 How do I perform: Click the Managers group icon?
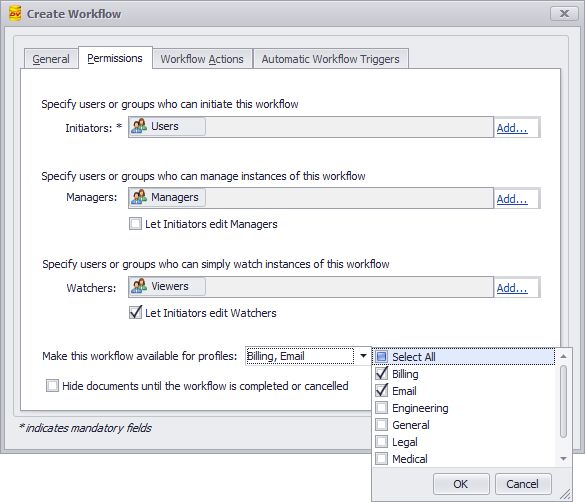[x=139, y=197]
